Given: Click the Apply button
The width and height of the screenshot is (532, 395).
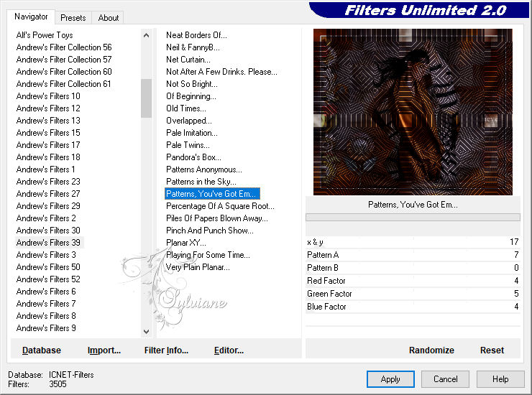Looking at the screenshot, I should point(390,379).
